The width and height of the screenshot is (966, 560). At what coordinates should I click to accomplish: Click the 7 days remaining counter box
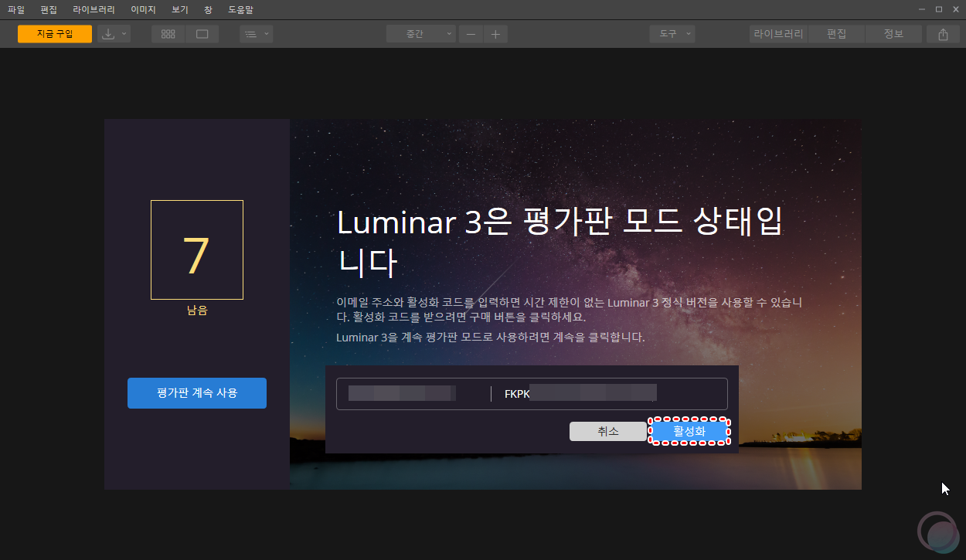click(197, 249)
